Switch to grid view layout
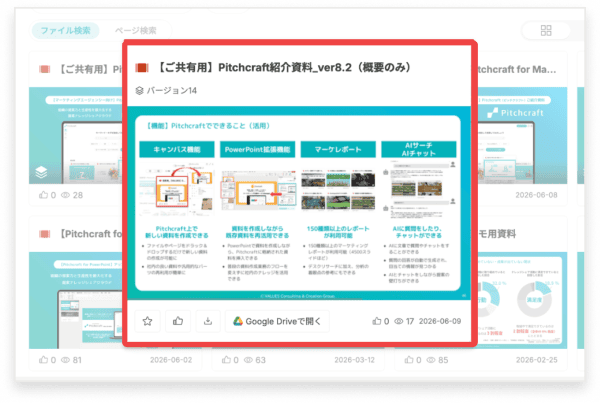600x403 pixels. 546,31
